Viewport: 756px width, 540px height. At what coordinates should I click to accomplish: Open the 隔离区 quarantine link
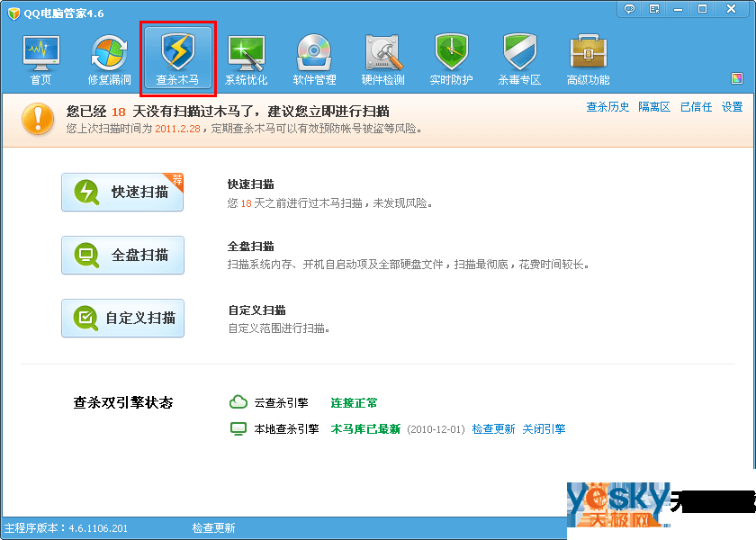pyautogui.click(x=654, y=107)
